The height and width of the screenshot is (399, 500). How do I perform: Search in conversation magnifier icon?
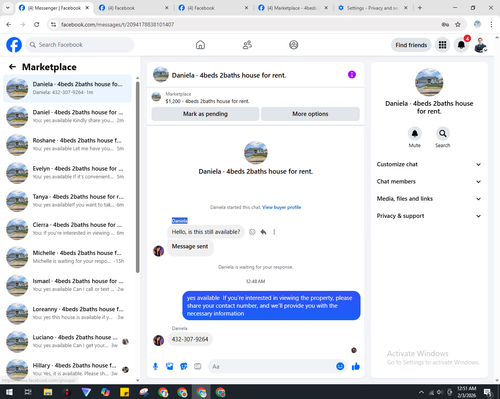443,134
